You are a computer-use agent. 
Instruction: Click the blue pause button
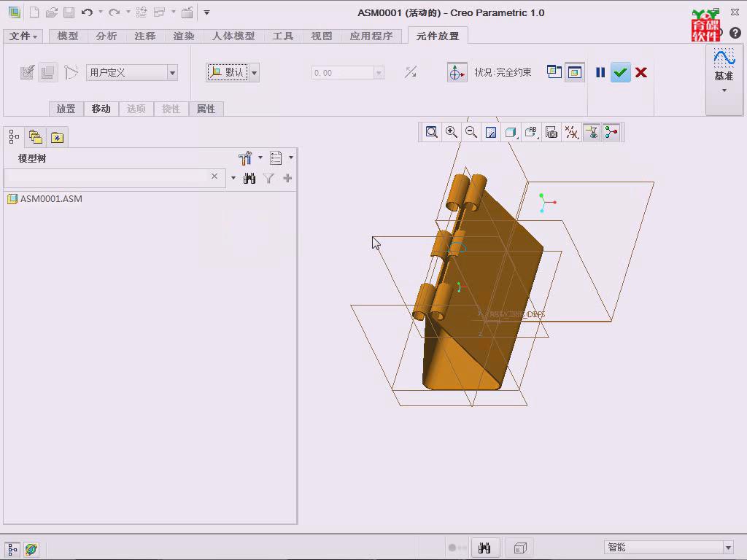pyautogui.click(x=600, y=72)
